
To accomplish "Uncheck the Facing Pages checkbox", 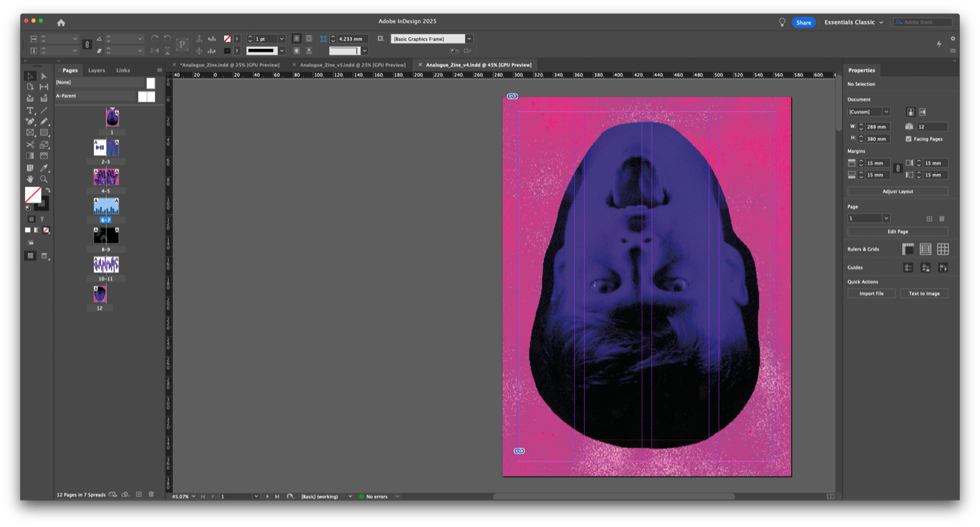I will click(x=909, y=139).
